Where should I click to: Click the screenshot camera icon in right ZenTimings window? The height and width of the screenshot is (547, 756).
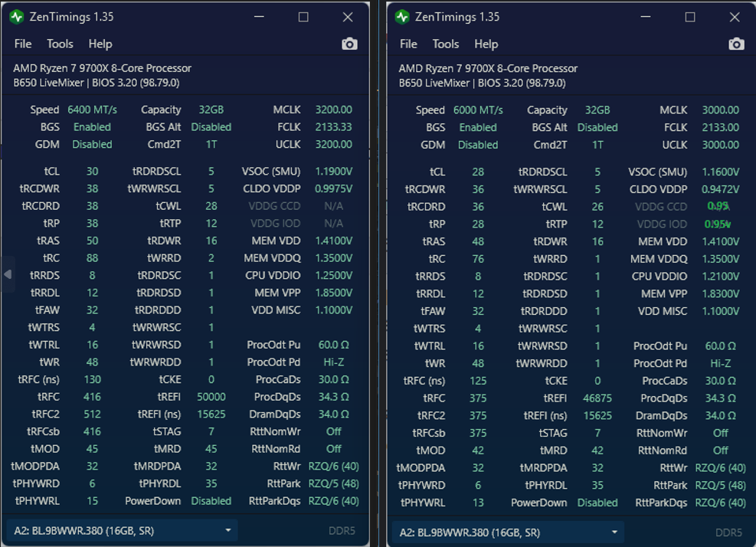736,44
